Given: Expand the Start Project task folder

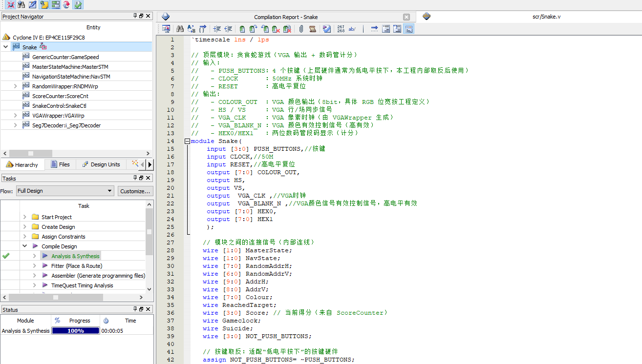Looking at the screenshot, I should [25, 217].
